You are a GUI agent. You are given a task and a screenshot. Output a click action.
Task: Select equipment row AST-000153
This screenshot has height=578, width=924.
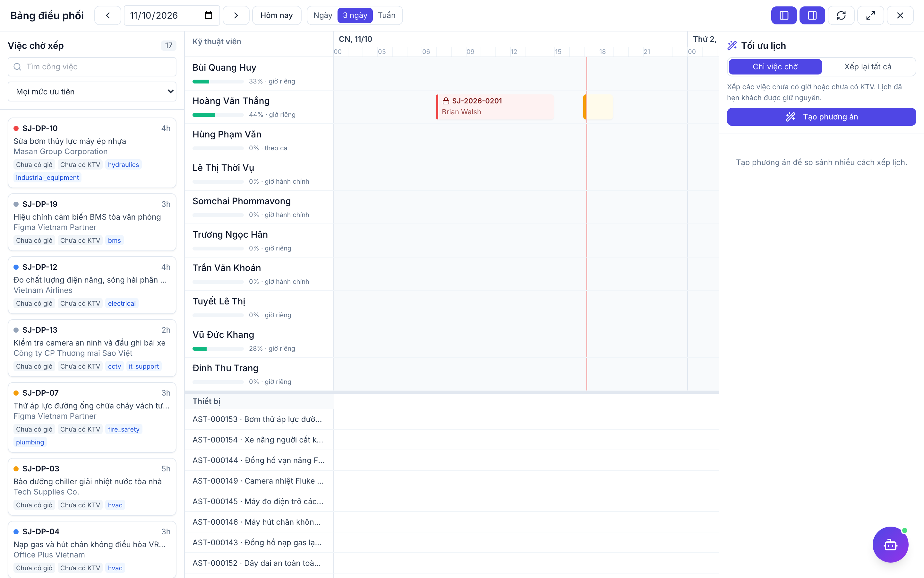point(259,419)
